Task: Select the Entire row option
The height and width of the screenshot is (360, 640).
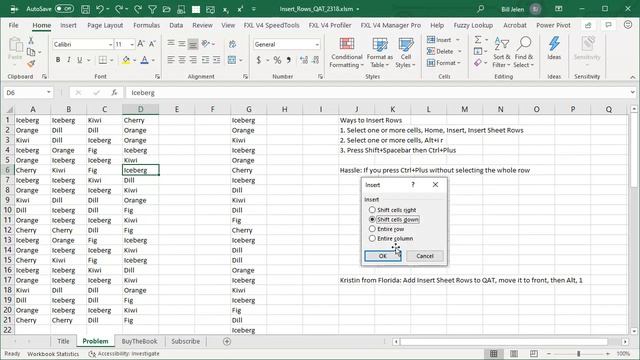Action: click(x=387, y=229)
